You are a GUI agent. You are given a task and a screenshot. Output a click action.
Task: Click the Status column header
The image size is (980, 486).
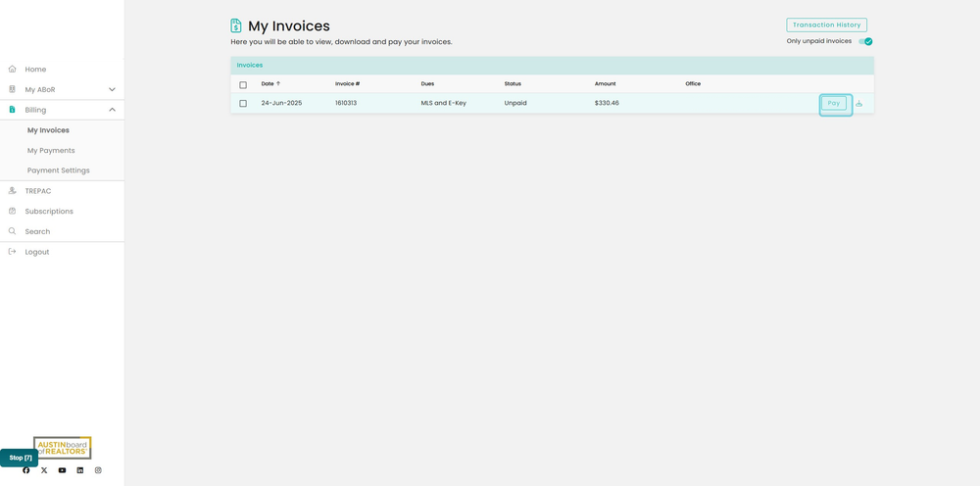pos(513,83)
